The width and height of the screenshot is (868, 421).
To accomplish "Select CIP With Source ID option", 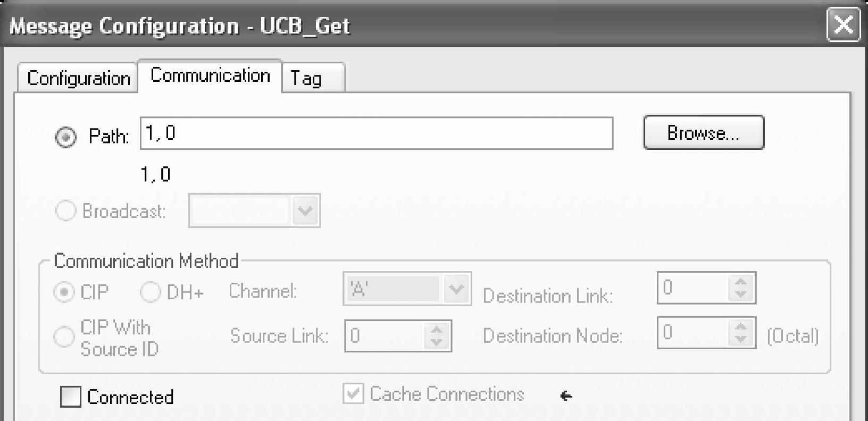I will [64, 336].
